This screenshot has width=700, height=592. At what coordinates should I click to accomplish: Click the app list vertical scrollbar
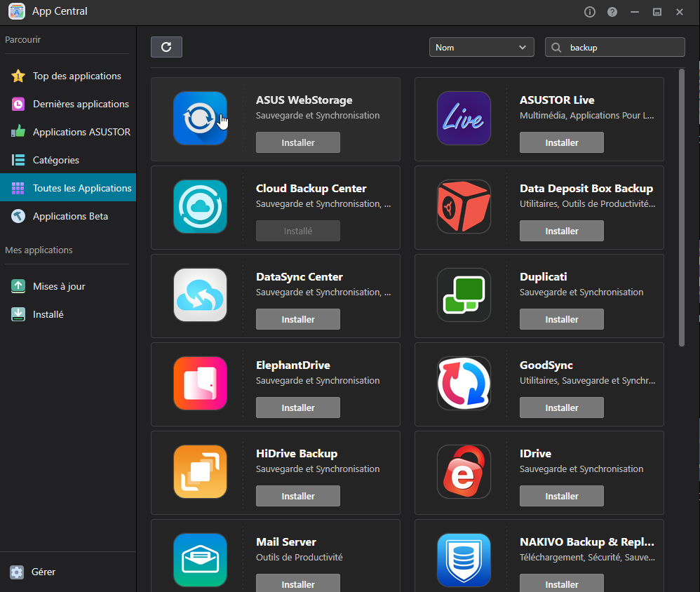click(681, 208)
